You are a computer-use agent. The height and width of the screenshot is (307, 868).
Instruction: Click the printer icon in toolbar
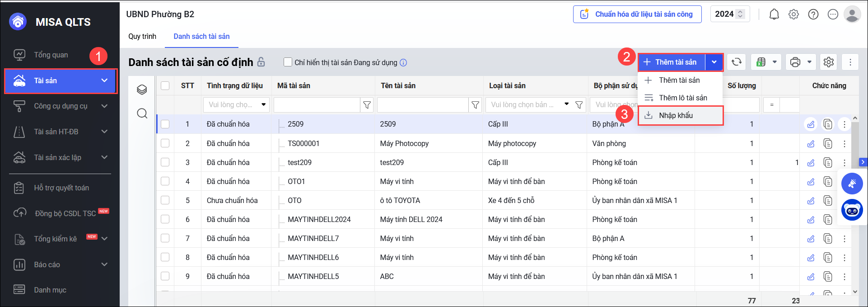click(x=795, y=62)
